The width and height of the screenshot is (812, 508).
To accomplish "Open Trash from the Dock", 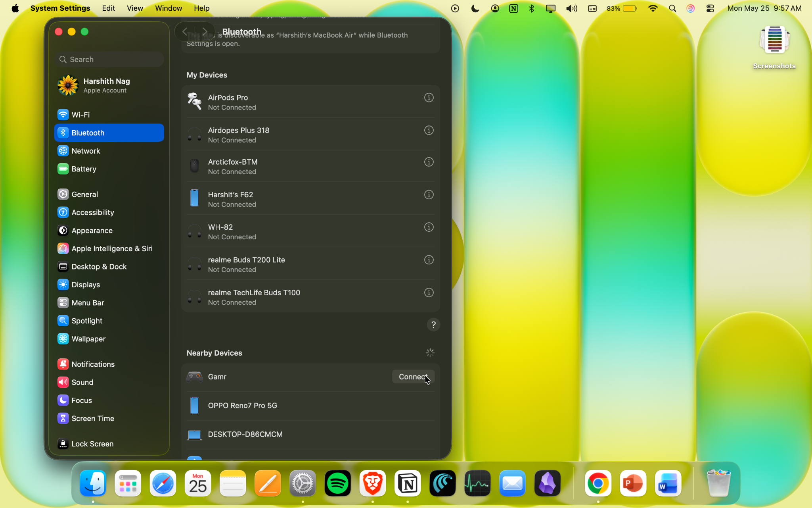I will point(718,483).
